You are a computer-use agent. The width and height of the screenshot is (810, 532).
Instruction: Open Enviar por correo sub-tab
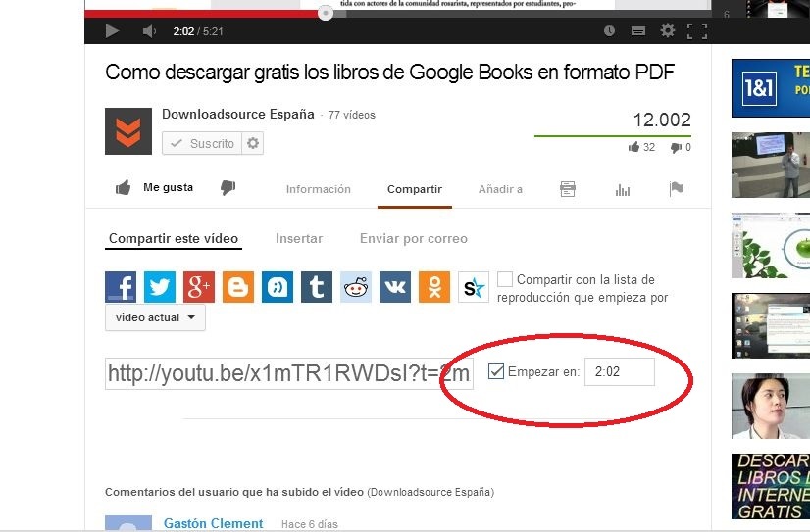click(x=414, y=238)
